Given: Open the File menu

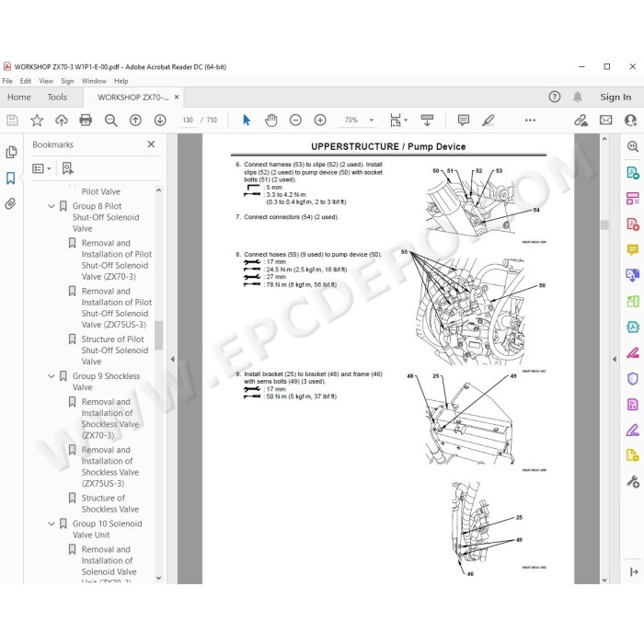Looking at the screenshot, I should click(7, 81).
